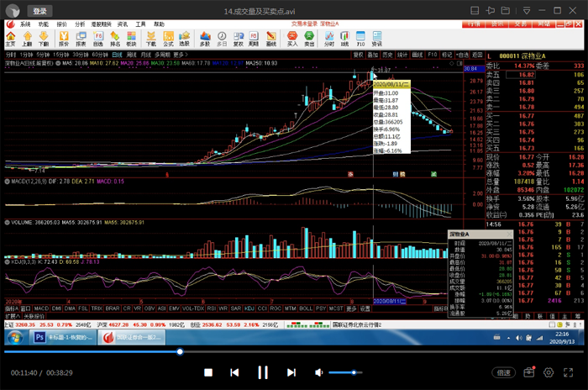Click the red 买入 buy icon

[292, 39]
